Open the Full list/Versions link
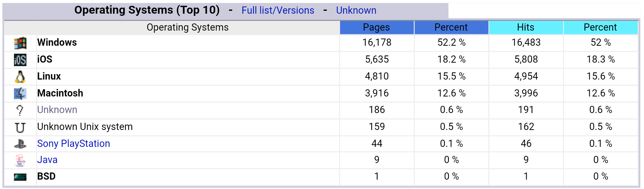Viewport: 644px width, 189px height. 278,10
